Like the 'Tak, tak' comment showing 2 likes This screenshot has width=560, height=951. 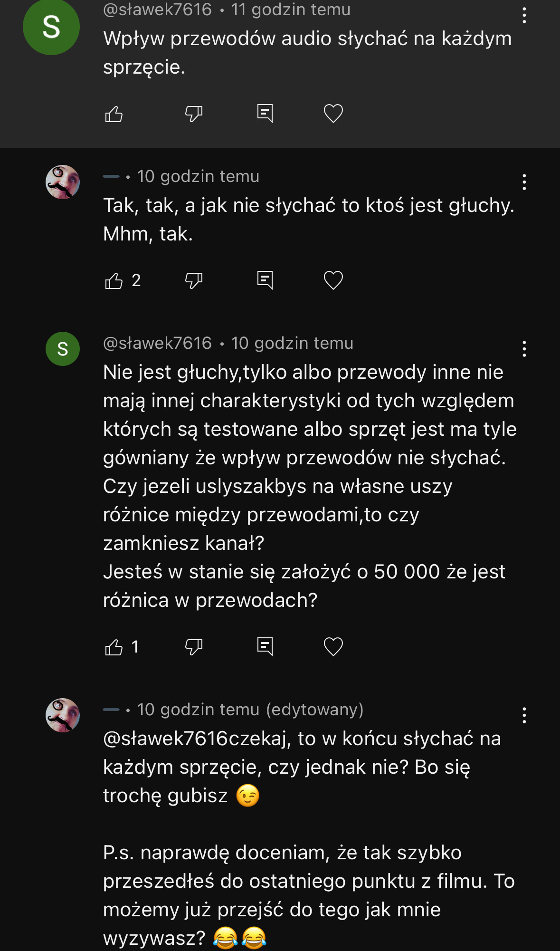click(114, 280)
